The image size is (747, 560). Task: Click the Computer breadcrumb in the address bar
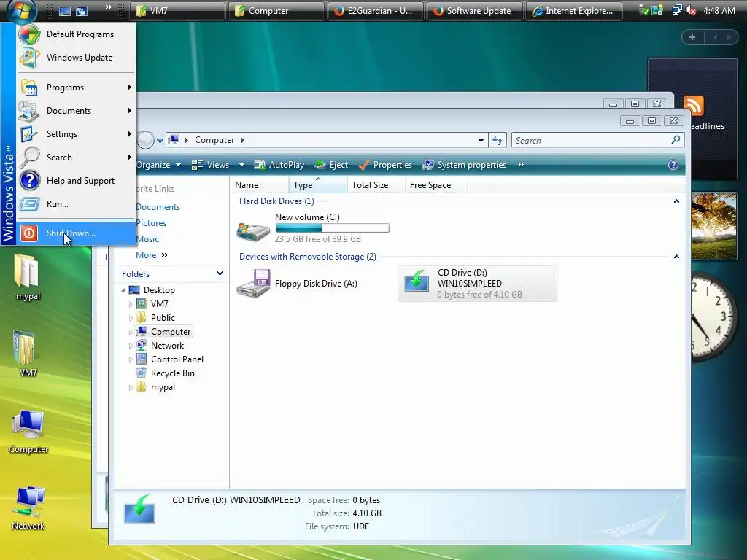[x=214, y=140]
